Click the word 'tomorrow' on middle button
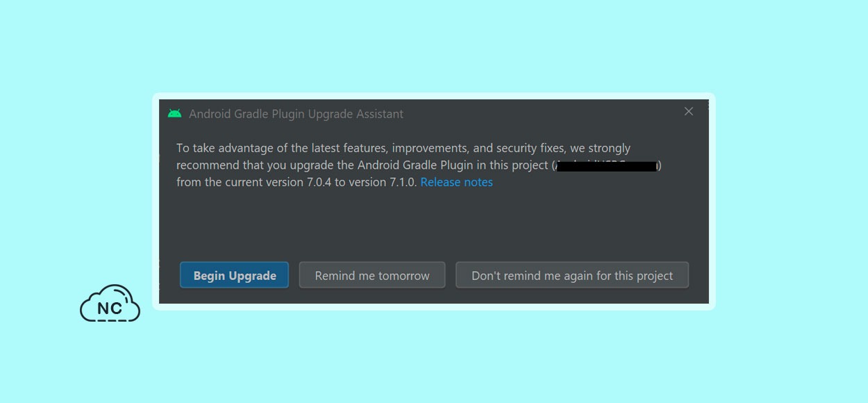Screen dimensions: 868x403 403,276
